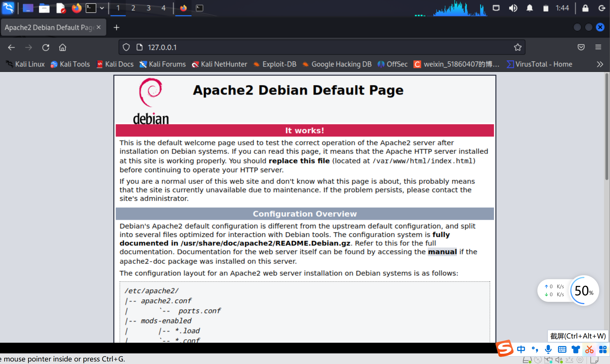Open the notifications bell
The width and height of the screenshot is (610, 364).
[529, 8]
